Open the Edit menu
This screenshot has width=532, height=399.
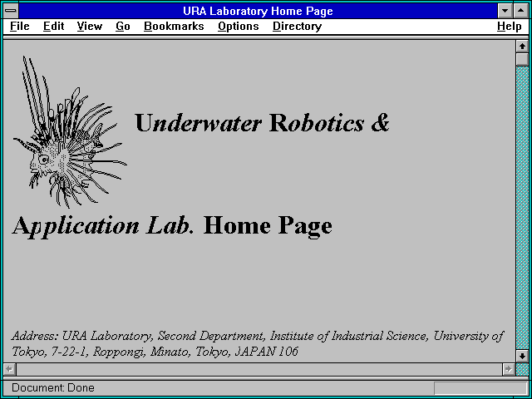click(53, 27)
